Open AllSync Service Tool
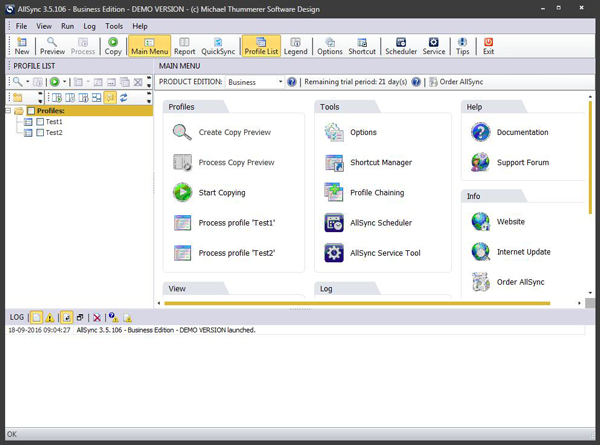600x445 pixels. coord(372,253)
